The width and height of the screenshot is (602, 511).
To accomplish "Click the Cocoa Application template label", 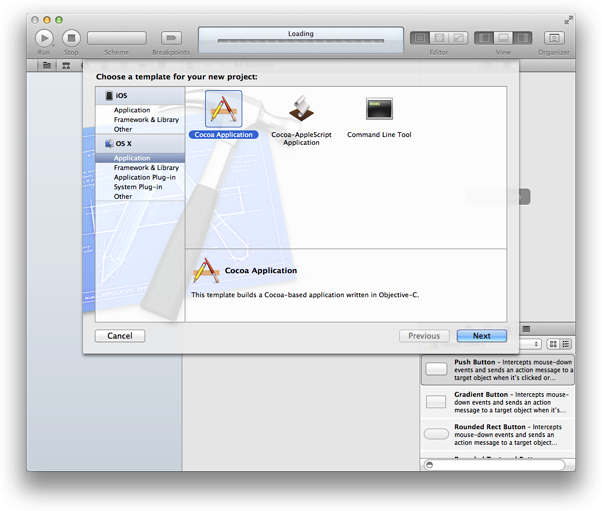I will pos(223,135).
